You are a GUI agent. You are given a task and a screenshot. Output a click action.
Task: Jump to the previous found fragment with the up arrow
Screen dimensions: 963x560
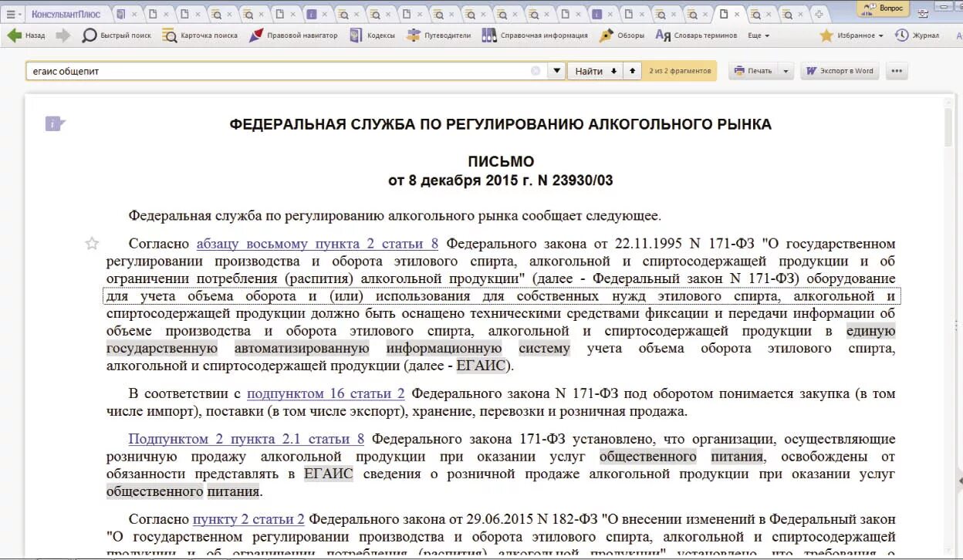pyautogui.click(x=632, y=71)
